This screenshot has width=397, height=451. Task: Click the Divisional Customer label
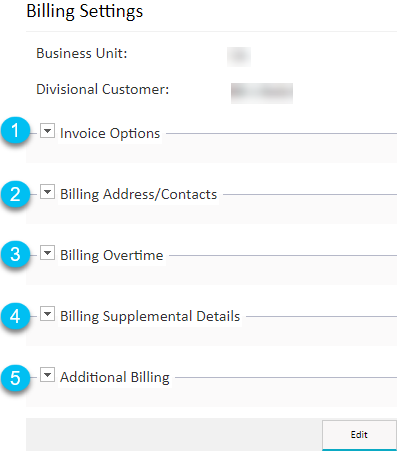tap(103, 89)
